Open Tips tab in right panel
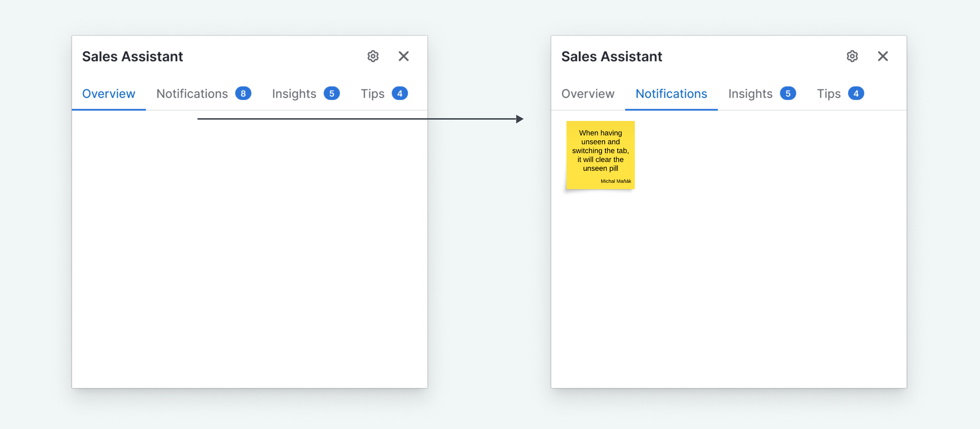 pyautogui.click(x=841, y=94)
